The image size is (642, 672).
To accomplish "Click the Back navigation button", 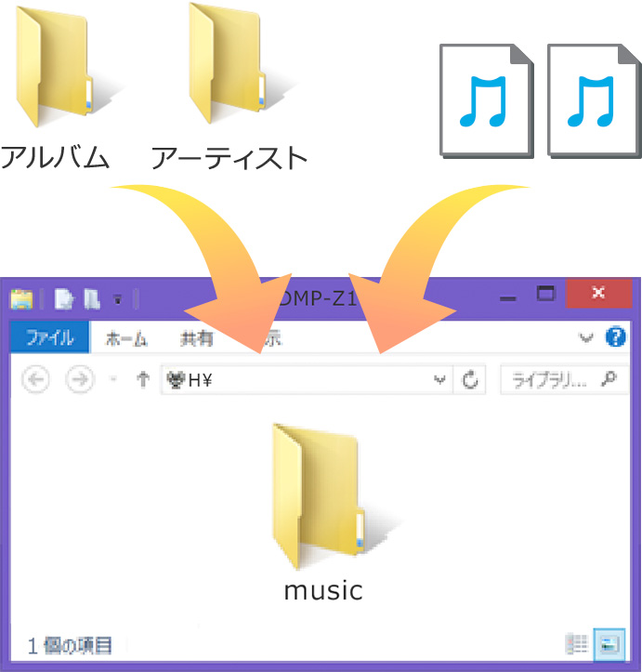I will [34, 380].
